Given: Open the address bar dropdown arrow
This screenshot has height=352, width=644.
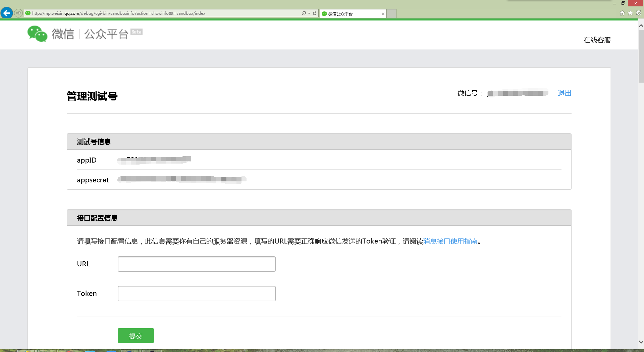Looking at the screenshot, I should pos(309,13).
